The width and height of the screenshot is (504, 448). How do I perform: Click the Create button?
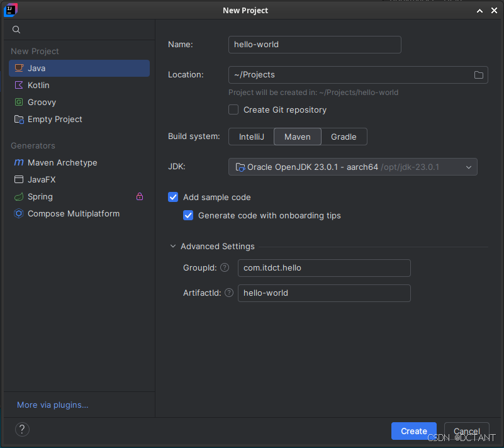[x=413, y=431]
